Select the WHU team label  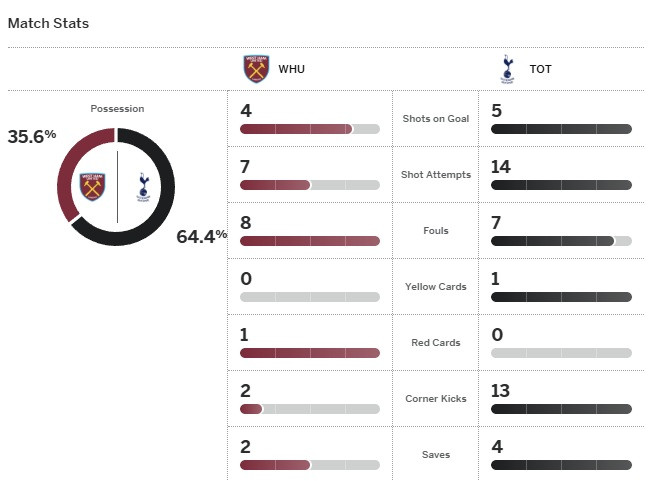tap(291, 69)
